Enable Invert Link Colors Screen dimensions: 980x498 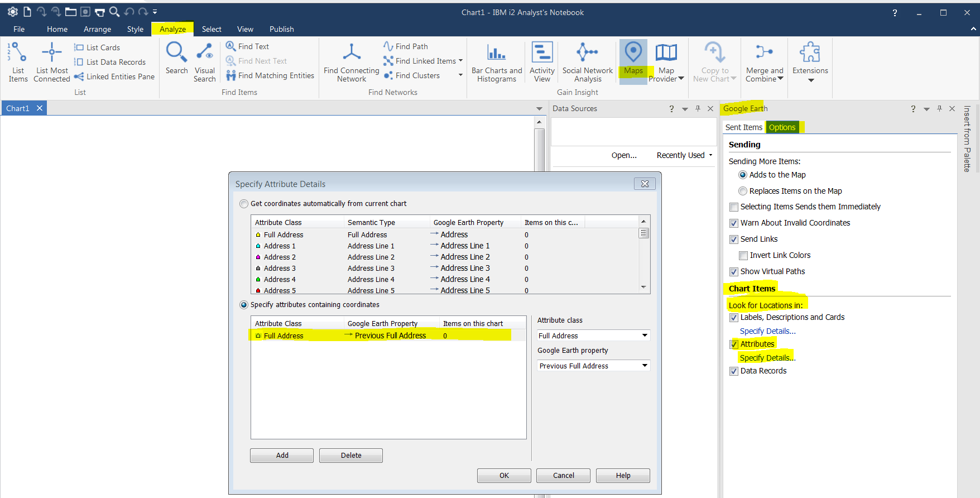point(743,256)
